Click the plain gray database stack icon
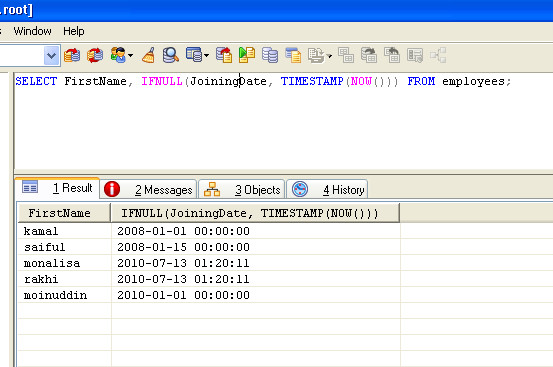Viewport: 553px width, 367px height. click(x=270, y=55)
